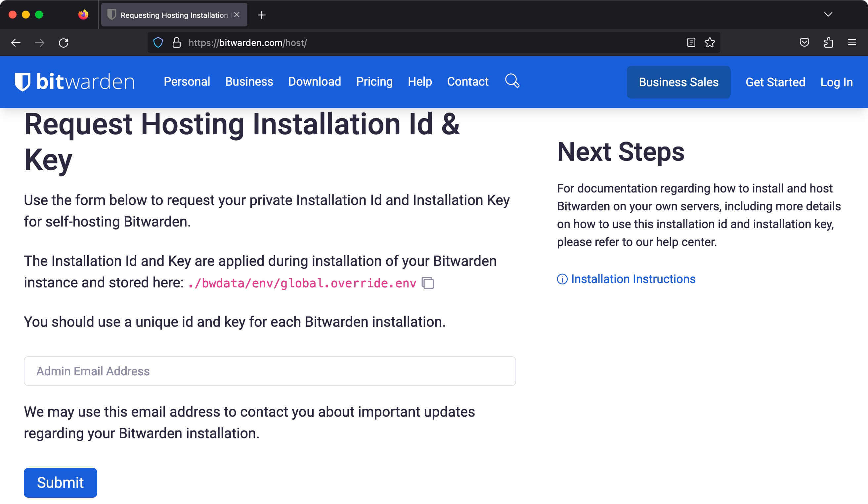Go to Download in navigation
Screen dimensions: 868x504
click(x=315, y=82)
